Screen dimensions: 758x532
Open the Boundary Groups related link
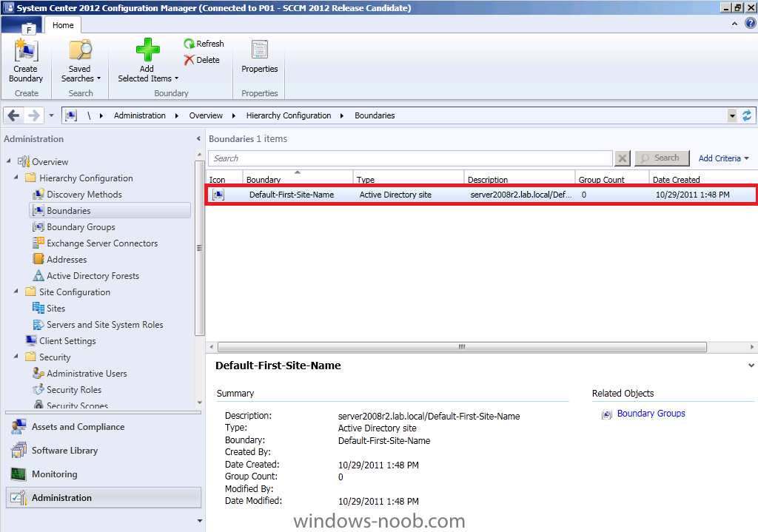(x=651, y=414)
